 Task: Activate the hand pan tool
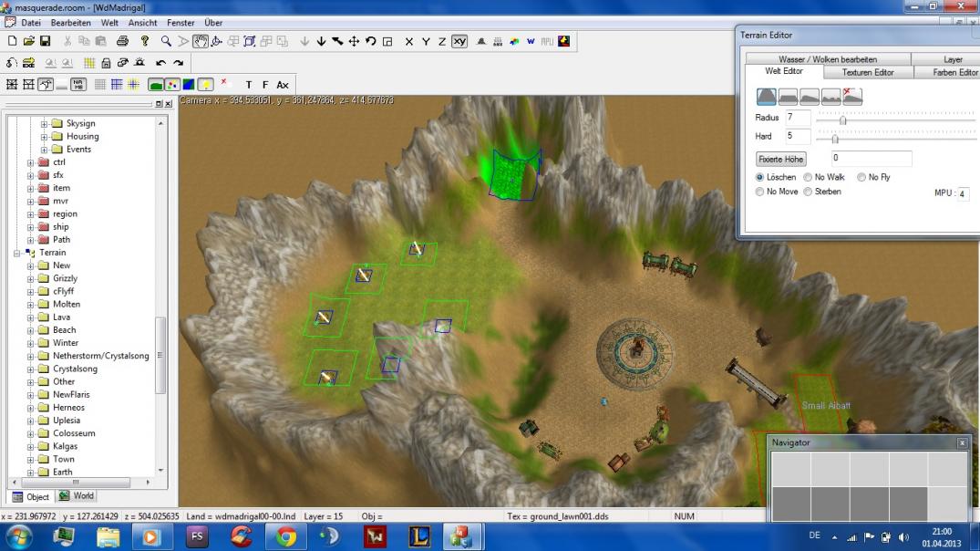[200, 41]
